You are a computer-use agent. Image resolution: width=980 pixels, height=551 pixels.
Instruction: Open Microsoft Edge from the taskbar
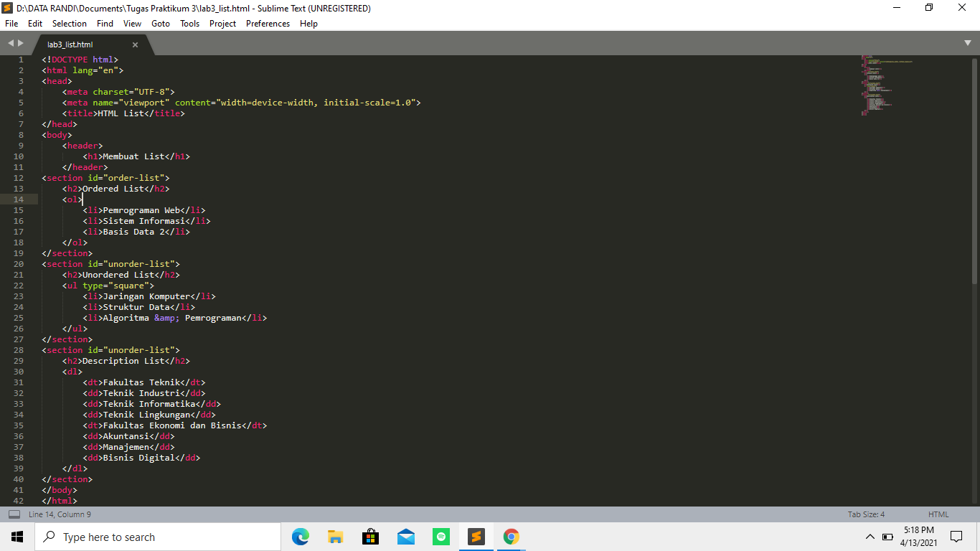(x=300, y=536)
